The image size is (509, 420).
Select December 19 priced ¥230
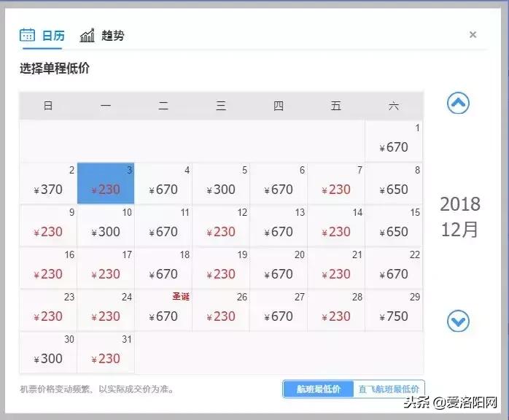tap(221, 268)
